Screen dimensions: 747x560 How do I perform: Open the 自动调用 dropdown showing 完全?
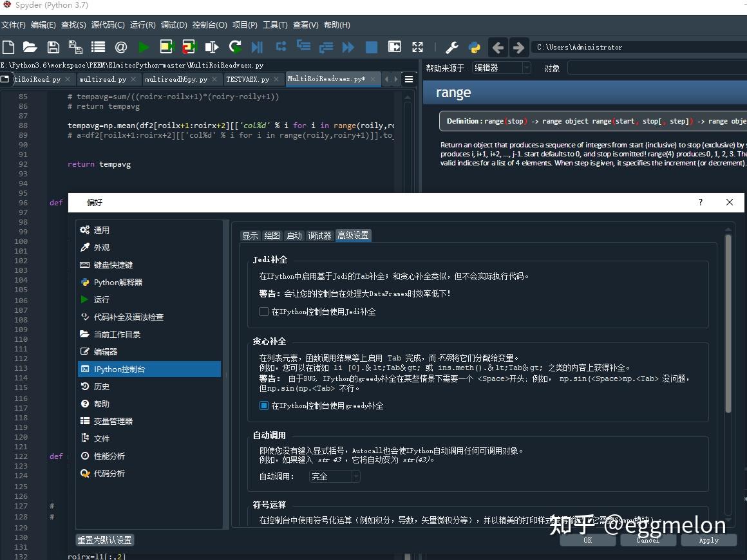tap(334, 476)
